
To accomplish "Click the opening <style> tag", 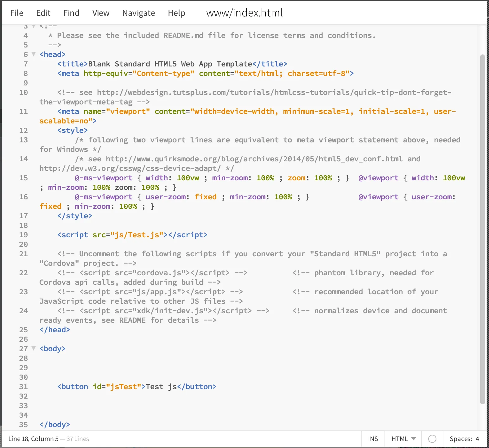I will [73, 130].
